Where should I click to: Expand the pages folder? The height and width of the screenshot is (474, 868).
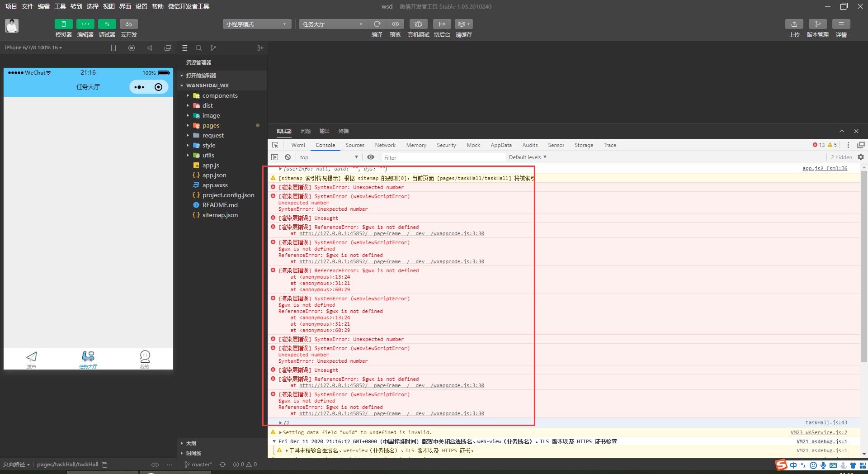coord(211,125)
